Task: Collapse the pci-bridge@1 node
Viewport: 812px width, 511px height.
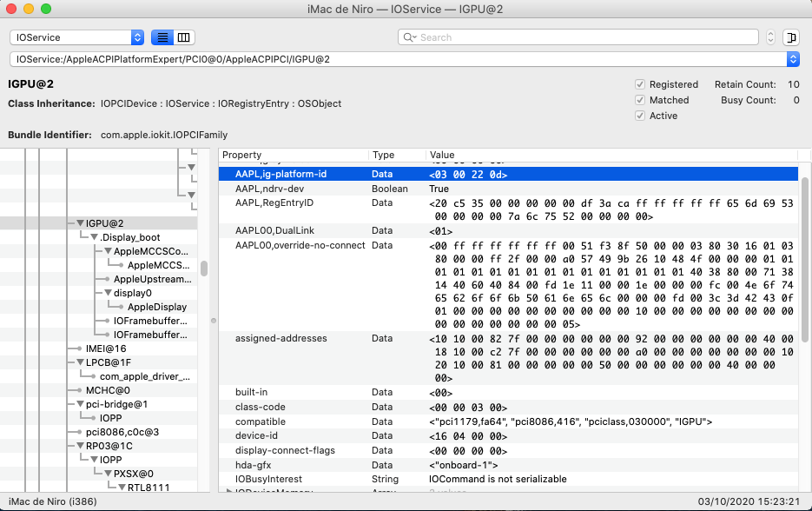Action: pos(80,404)
